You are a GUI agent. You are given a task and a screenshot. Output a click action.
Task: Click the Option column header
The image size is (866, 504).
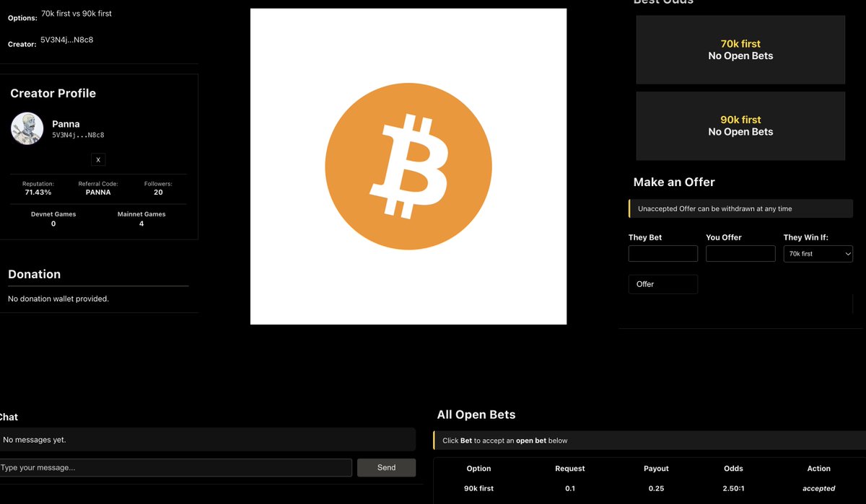coord(478,469)
